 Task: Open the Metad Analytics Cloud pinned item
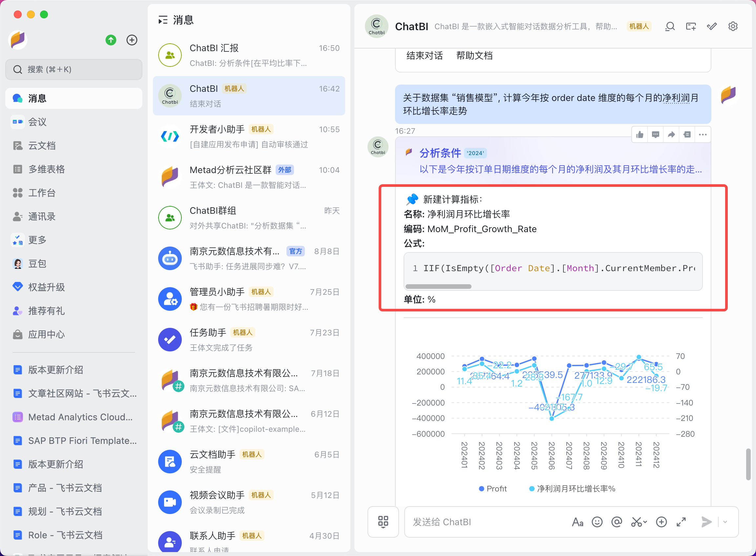tap(74, 417)
